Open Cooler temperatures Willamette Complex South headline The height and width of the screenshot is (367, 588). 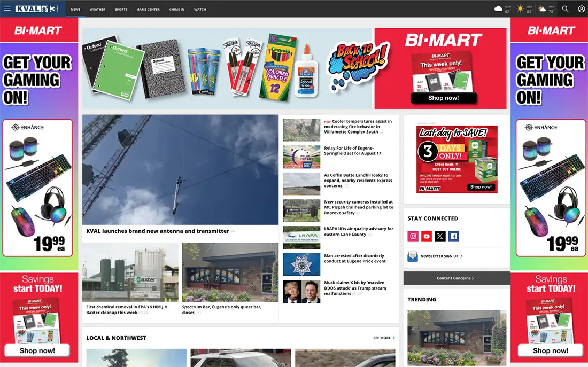[358, 127]
